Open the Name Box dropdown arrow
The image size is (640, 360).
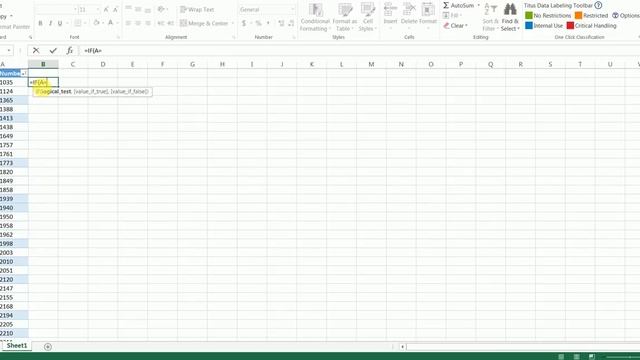[x=9, y=51]
